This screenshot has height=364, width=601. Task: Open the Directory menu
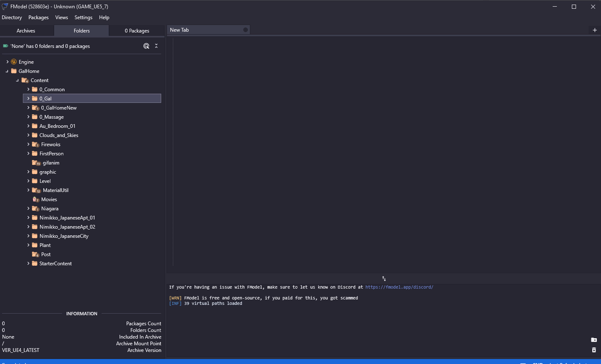(x=12, y=17)
